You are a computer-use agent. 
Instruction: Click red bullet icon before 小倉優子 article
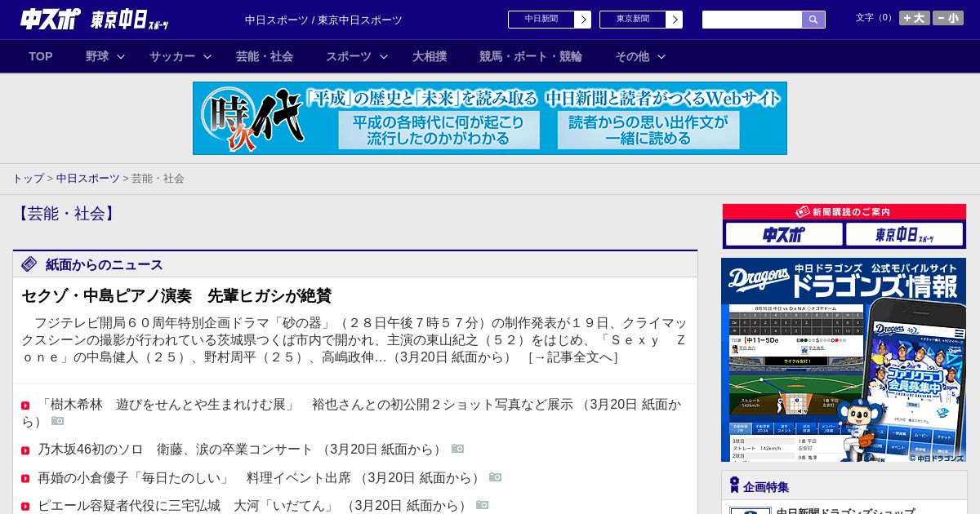click(25, 479)
